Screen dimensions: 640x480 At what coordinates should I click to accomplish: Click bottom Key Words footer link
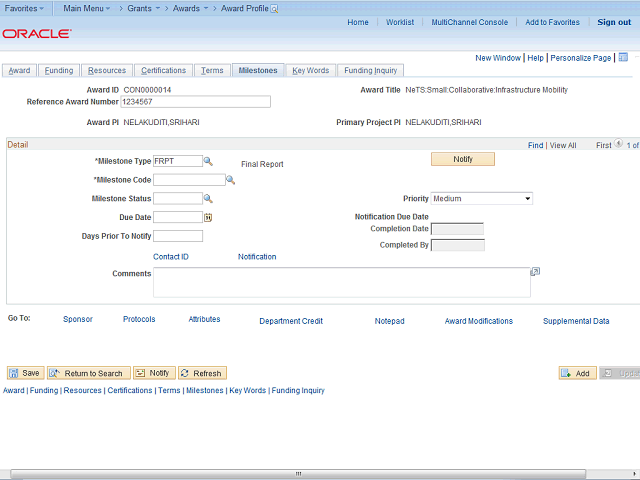(x=247, y=391)
